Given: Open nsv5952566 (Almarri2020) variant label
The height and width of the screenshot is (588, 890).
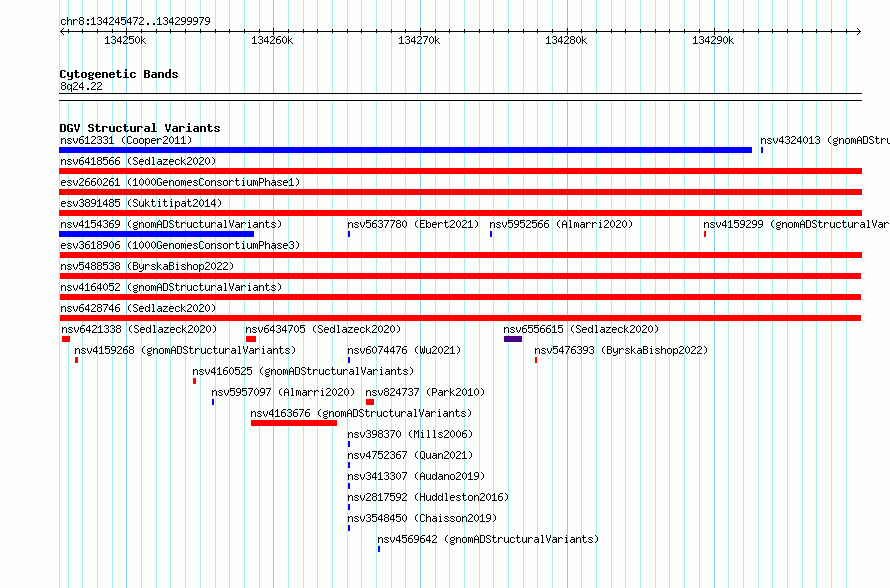Looking at the screenshot, I should pos(561,224).
